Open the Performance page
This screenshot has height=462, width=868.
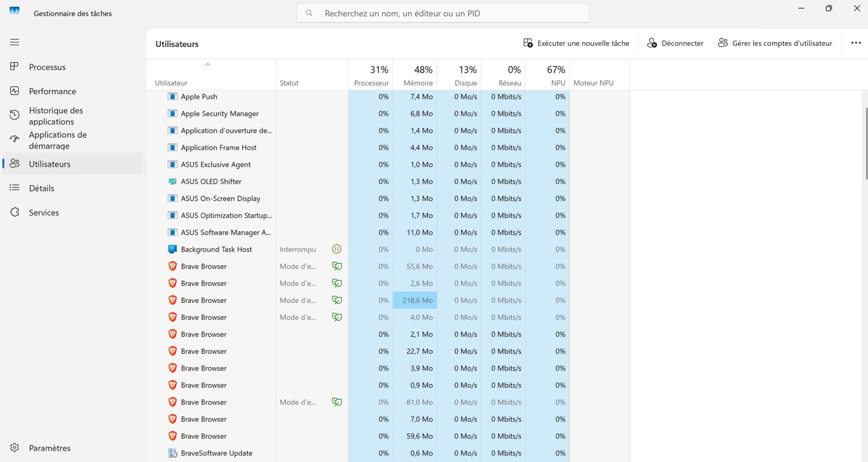[73, 91]
